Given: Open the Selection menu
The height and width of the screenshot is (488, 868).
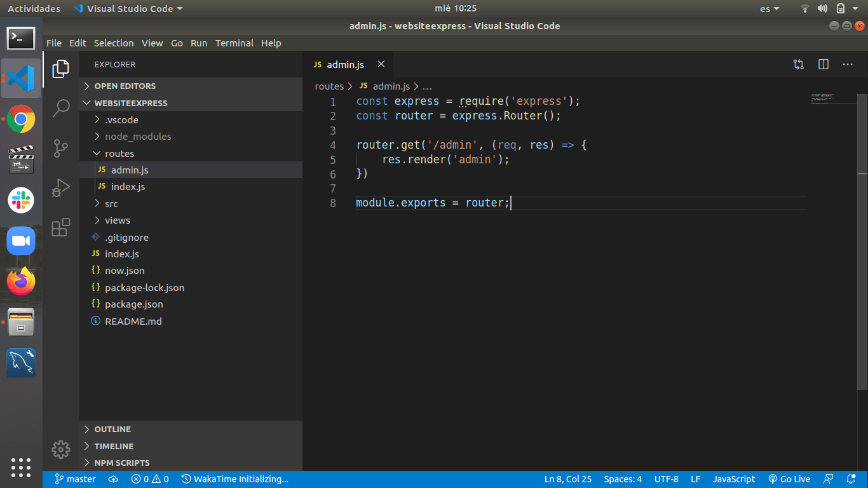Looking at the screenshot, I should coord(114,43).
